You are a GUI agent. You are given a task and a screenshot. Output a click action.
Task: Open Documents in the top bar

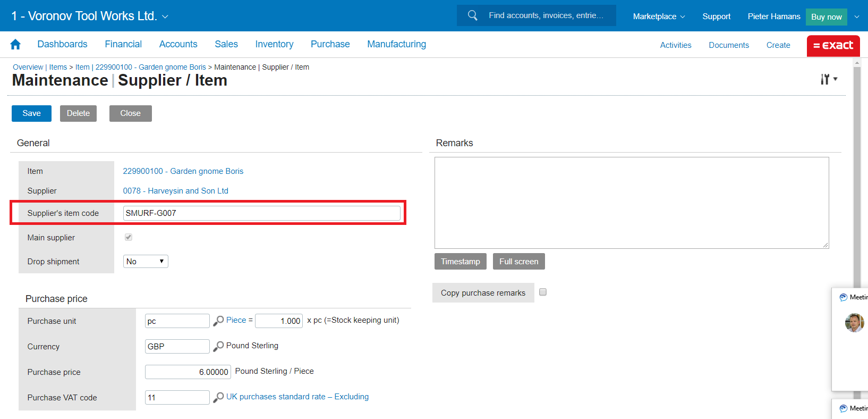click(729, 45)
